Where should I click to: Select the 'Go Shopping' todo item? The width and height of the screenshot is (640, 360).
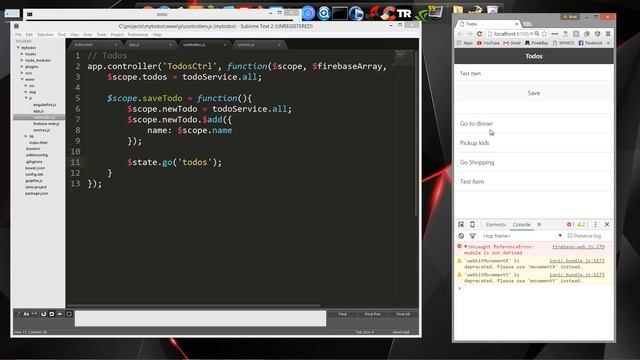tap(534, 162)
